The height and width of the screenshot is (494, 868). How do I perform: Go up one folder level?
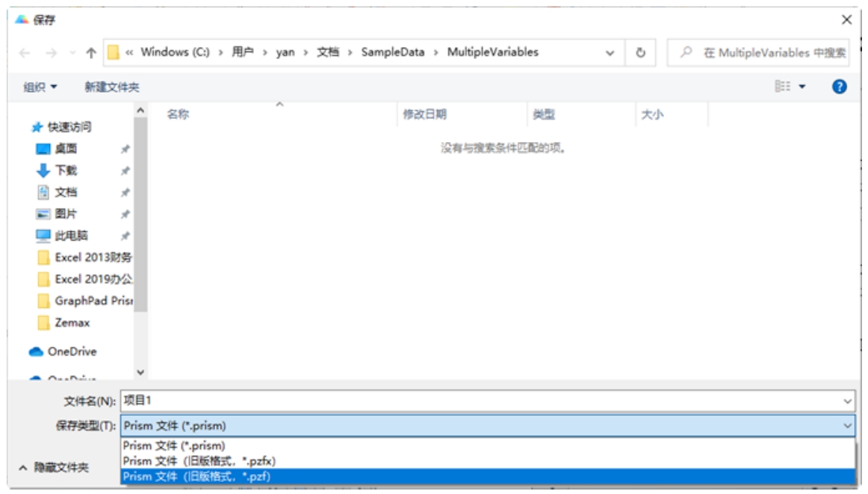coord(91,52)
